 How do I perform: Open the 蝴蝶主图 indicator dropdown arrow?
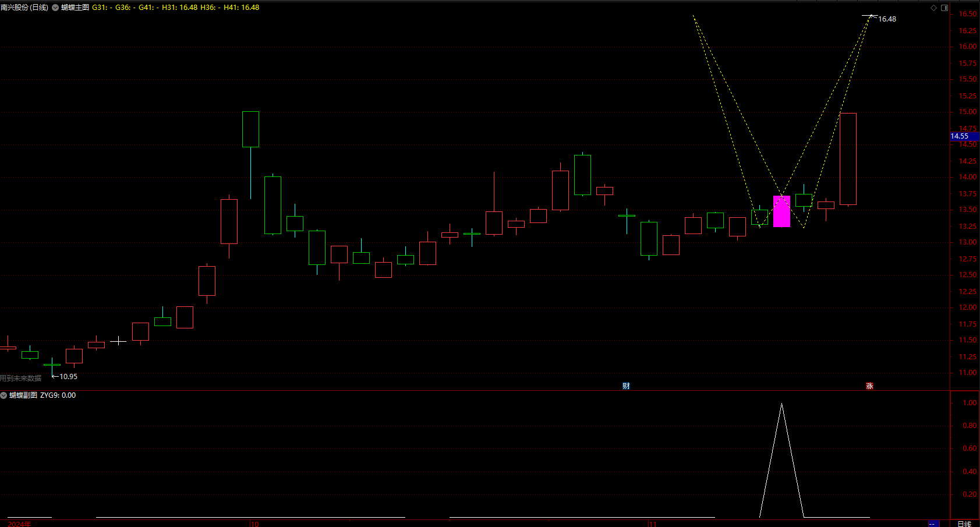[55, 8]
